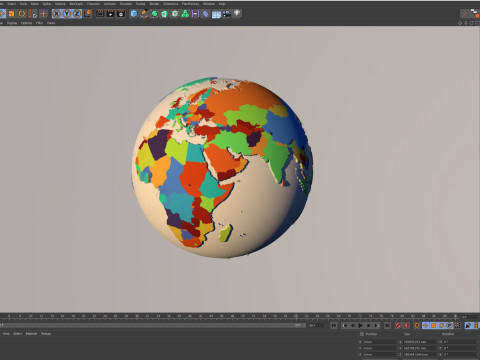Step back one frame
Image resolution: width=480 pixels, height=360 pixels.
353,325
